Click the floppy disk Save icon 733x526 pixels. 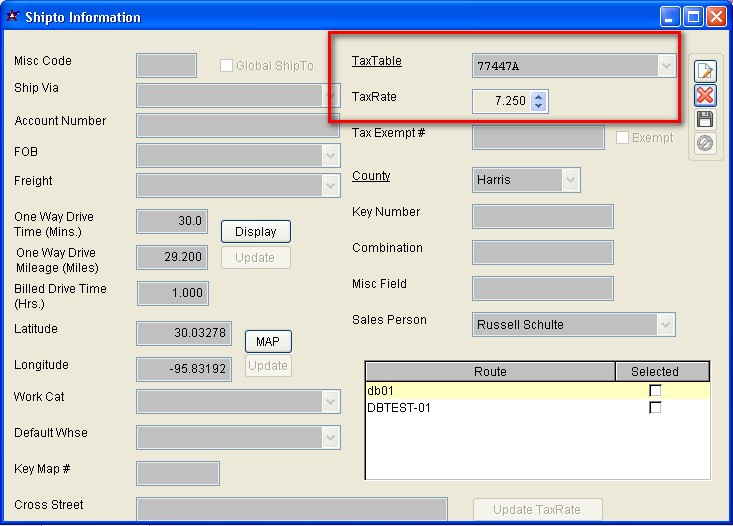tap(705, 119)
